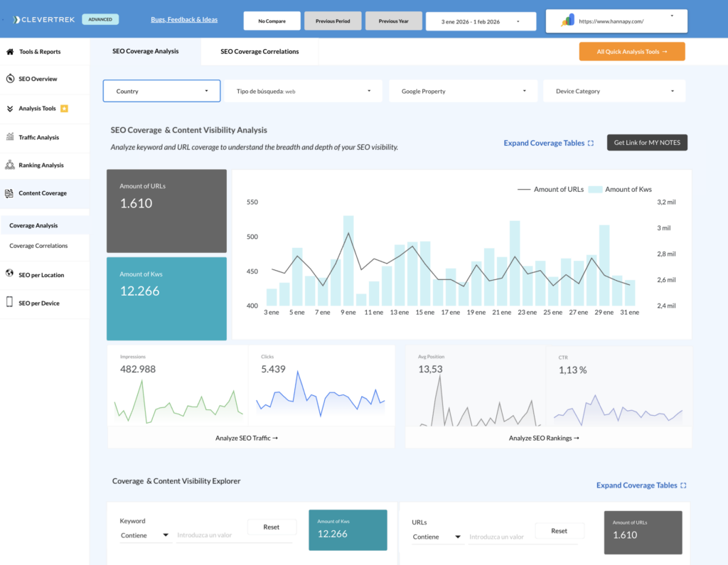Click the Google Analytics property icon
This screenshot has width=728, height=565.
567,21
